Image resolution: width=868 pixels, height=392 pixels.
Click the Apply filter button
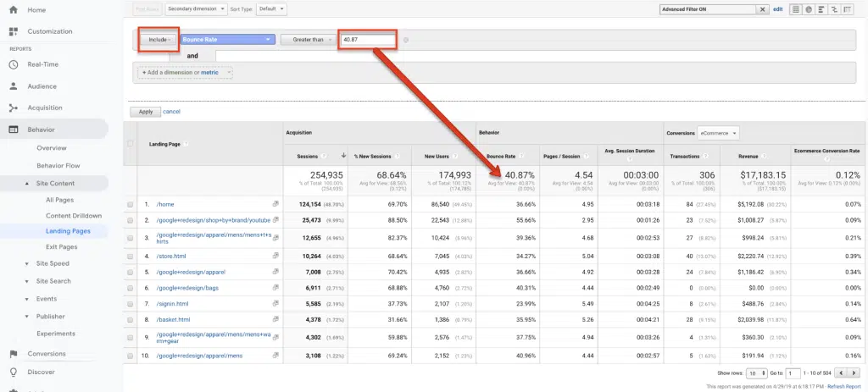pos(146,112)
